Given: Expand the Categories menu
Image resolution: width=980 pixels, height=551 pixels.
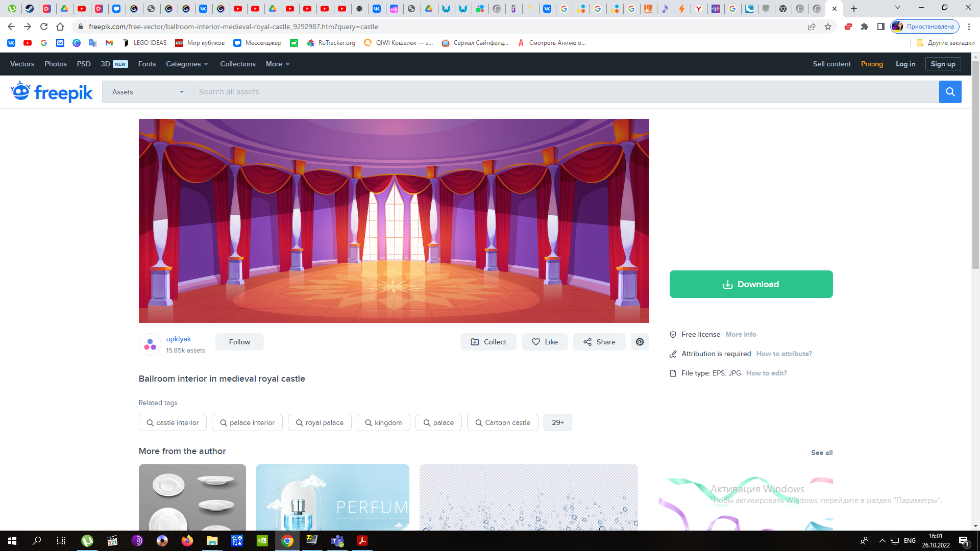Looking at the screenshot, I should tap(187, 64).
